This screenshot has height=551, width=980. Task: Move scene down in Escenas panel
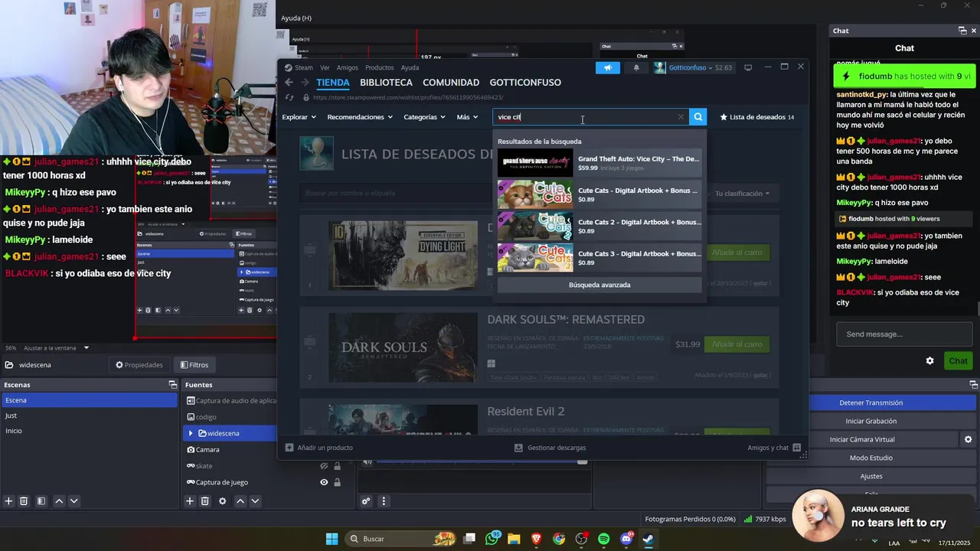pos(73,501)
